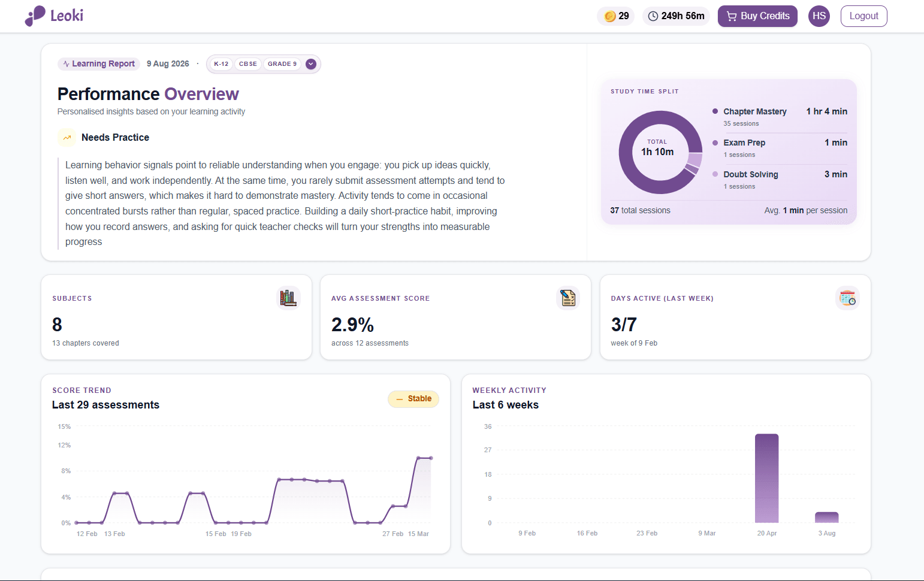Click the Exam Prep legend row
The height and width of the screenshot is (581, 924).
point(780,149)
